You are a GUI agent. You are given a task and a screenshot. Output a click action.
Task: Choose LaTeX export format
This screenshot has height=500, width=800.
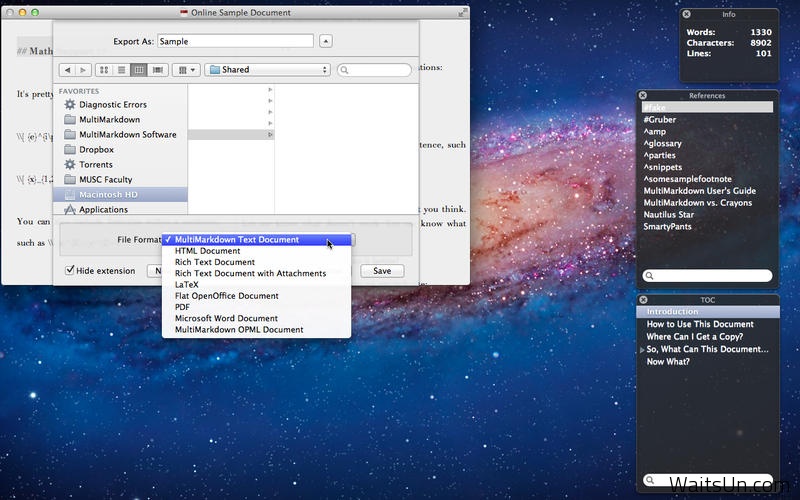257,285
